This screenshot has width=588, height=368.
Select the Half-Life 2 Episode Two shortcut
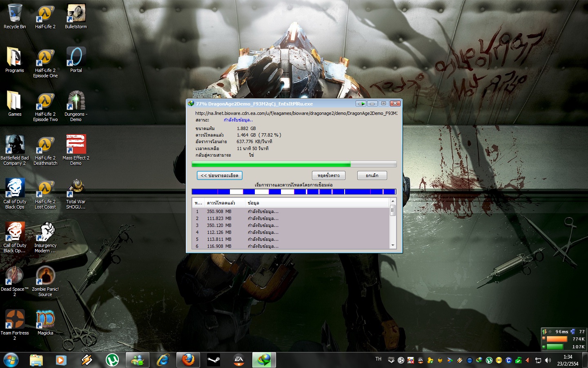click(x=45, y=107)
